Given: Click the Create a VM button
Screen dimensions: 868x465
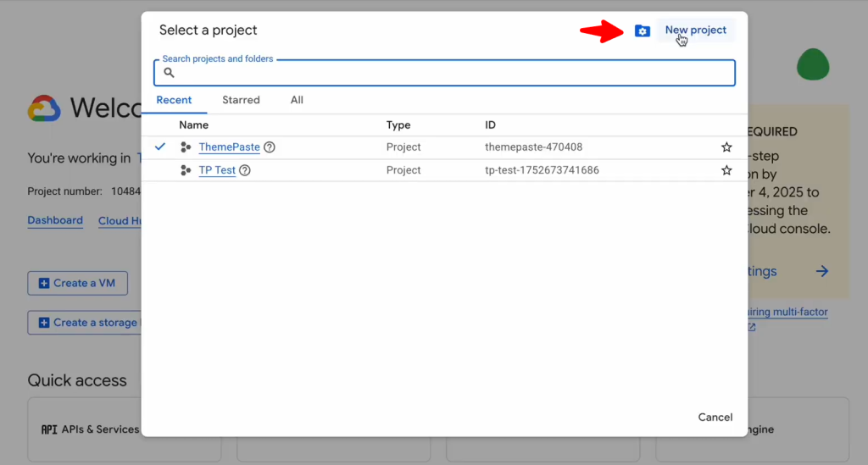Looking at the screenshot, I should [77, 283].
